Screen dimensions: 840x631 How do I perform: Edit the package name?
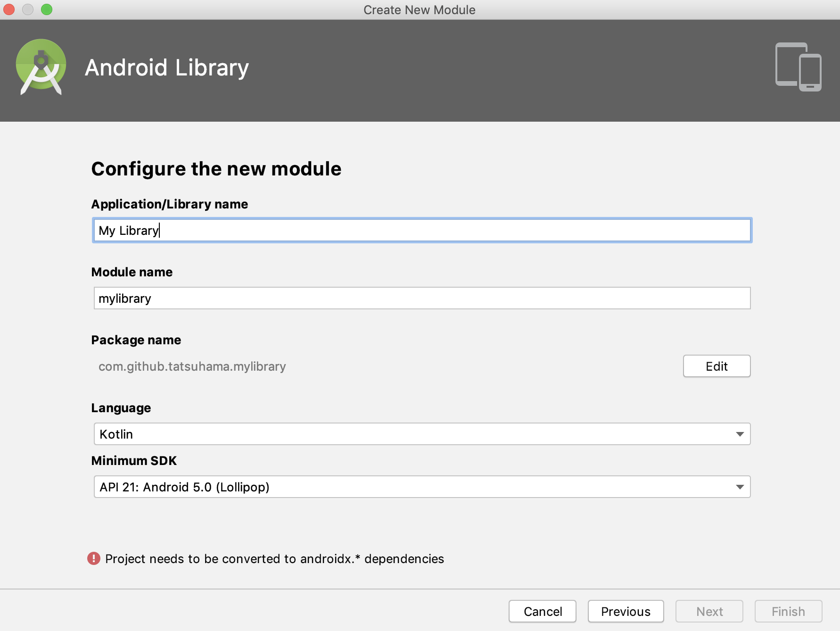tap(716, 366)
